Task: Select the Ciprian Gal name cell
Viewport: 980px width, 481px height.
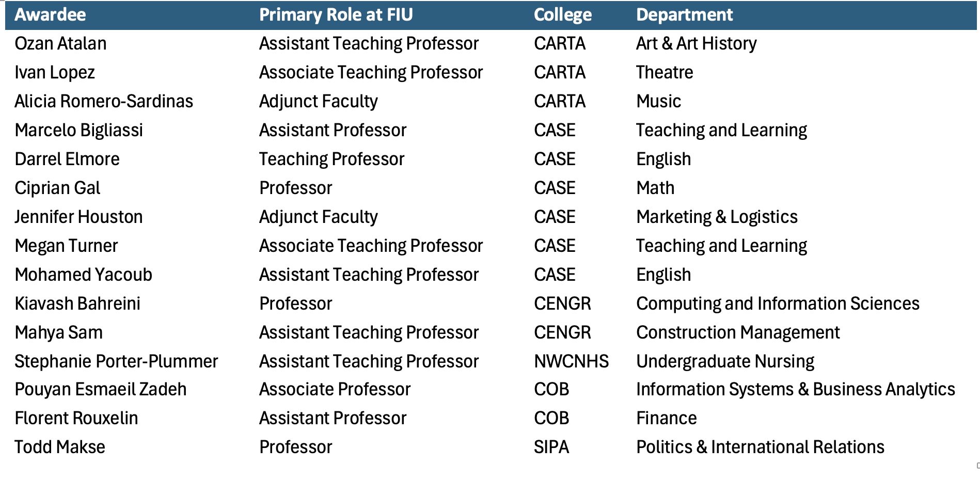Action: click(57, 188)
